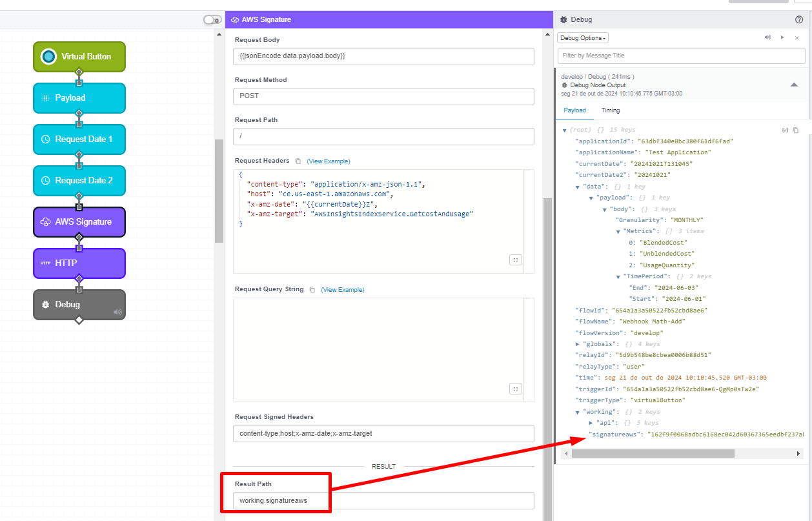The height and width of the screenshot is (521, 812).
Task: Click the Debug panel help question icon
Action: point(800,20)
